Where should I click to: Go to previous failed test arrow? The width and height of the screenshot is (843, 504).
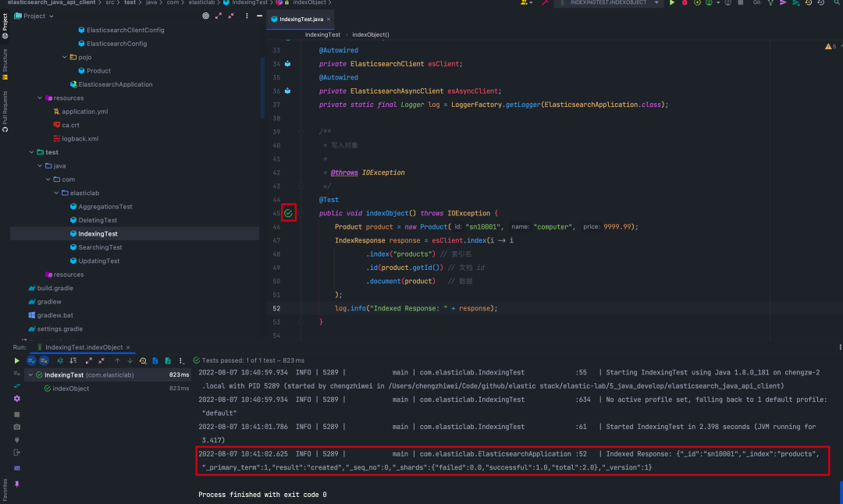[x=117, y=360]
